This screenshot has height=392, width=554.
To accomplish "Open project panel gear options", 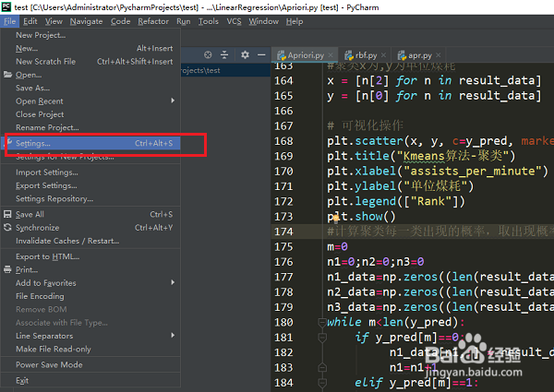I will tap(245, 54).
